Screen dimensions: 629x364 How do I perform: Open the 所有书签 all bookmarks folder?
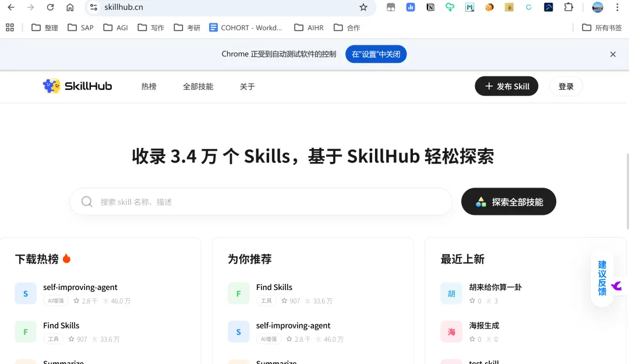602,27
